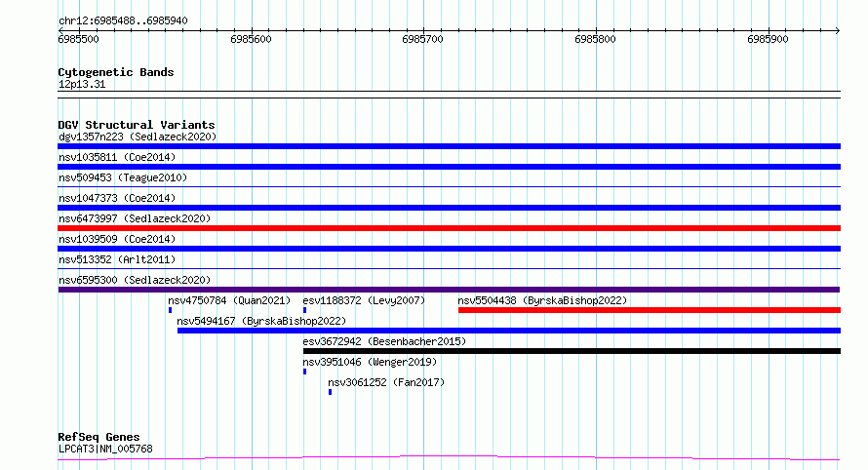The image size is (868, 470).
Task: Open esv1188372 (Levy2007) variant label
Action: pyautogui.click(x=364, y=300)
